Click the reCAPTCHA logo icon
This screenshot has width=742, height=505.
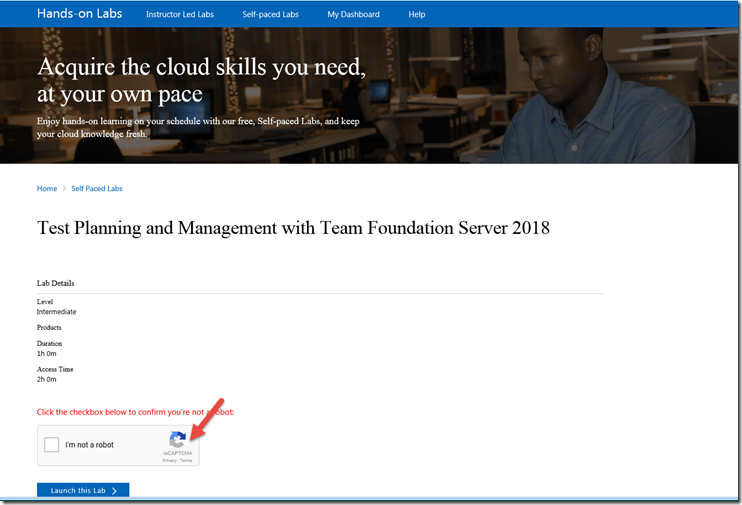point(177,440)
